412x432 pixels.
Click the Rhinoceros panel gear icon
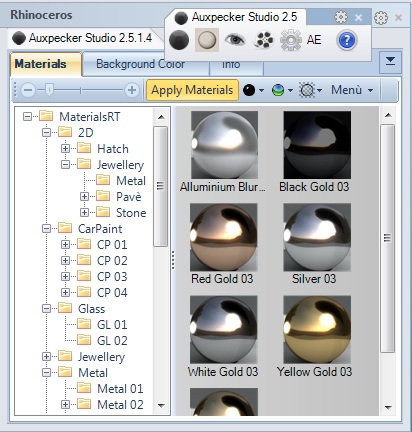(x=381, y=18)
